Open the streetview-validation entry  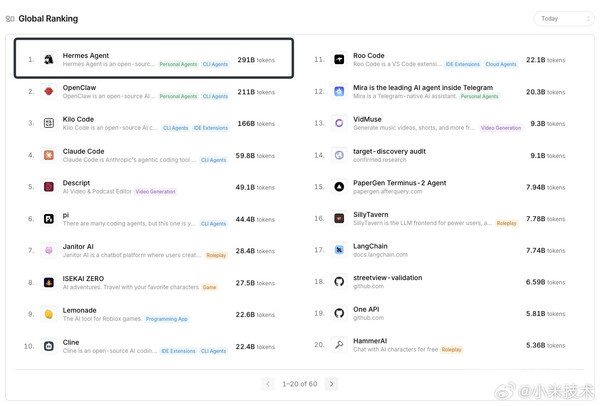tap(388, 277)
